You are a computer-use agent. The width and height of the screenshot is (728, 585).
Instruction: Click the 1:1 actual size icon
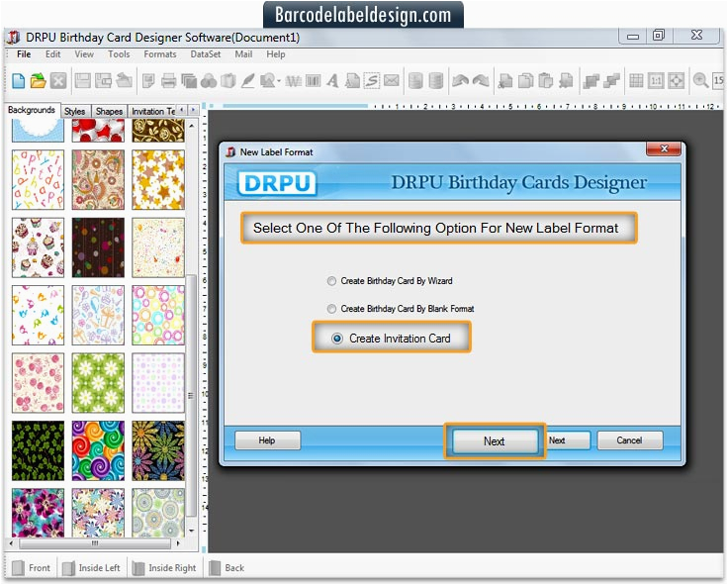coord(656,81)
